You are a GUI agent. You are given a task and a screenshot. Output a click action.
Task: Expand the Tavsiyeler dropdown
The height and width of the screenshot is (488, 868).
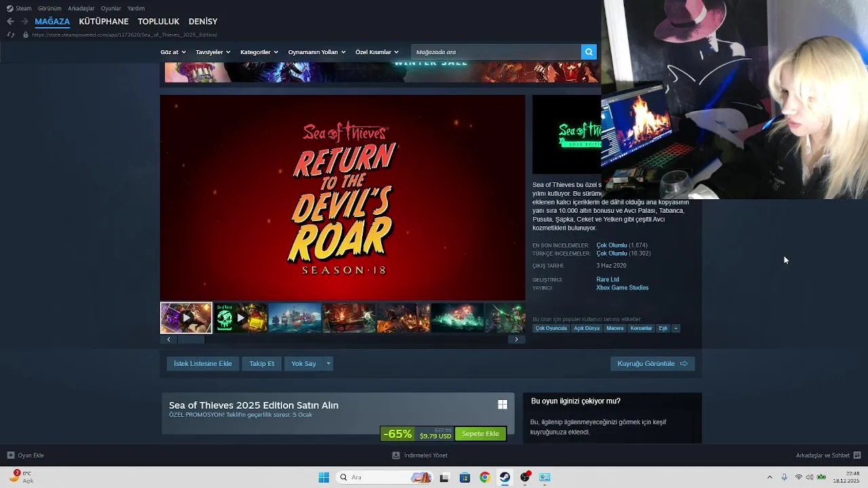tap(213, 52)
